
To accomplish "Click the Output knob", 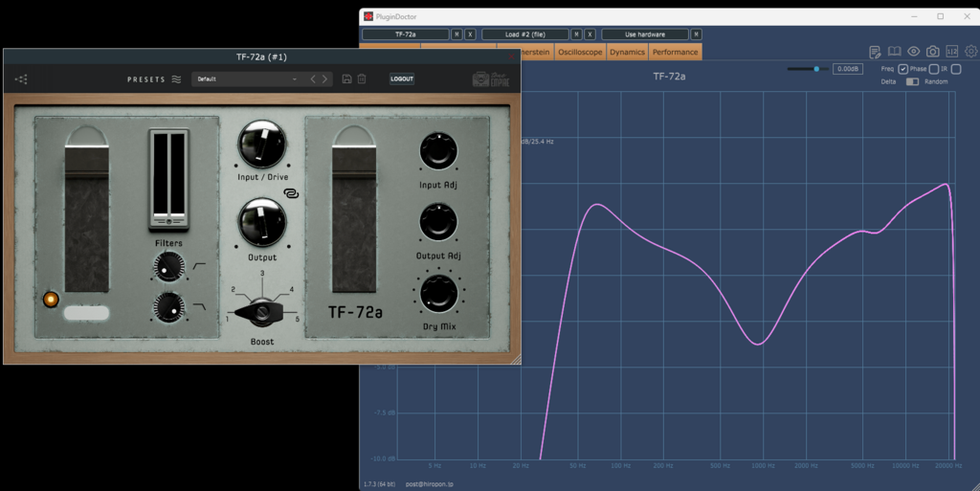I will point(262,222).
